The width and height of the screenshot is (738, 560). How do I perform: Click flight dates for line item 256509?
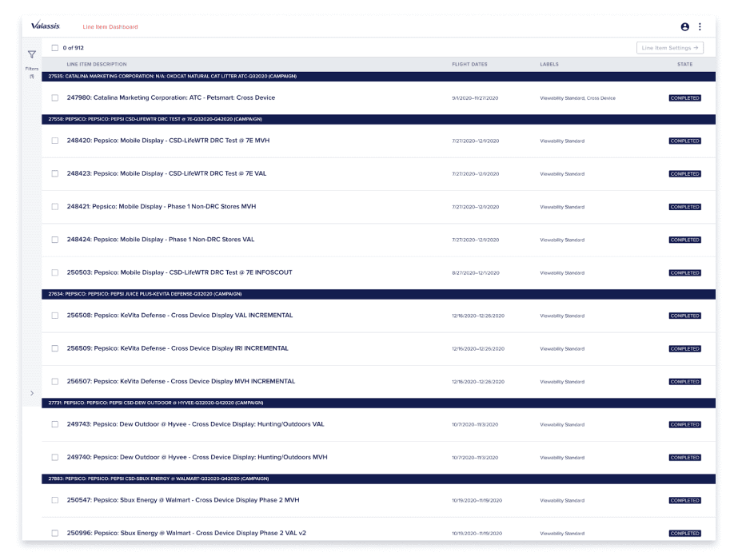(x=478, y=349)
